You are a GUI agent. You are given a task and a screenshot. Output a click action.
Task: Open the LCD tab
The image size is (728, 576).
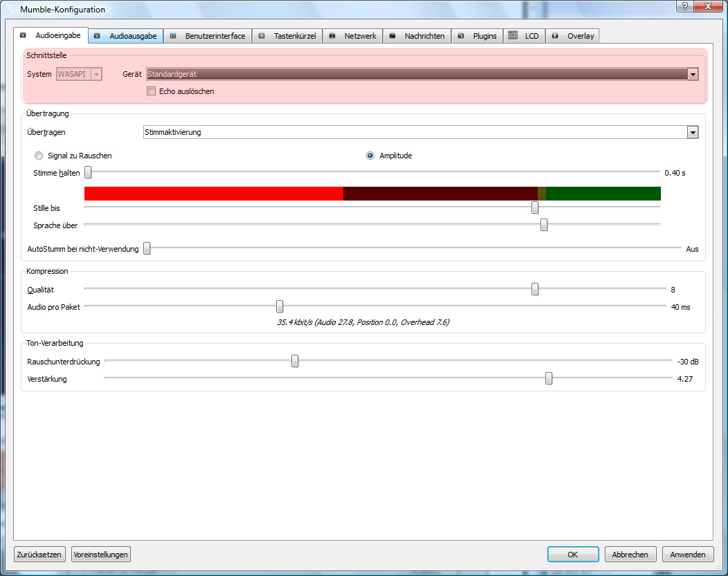pos(524,36)
